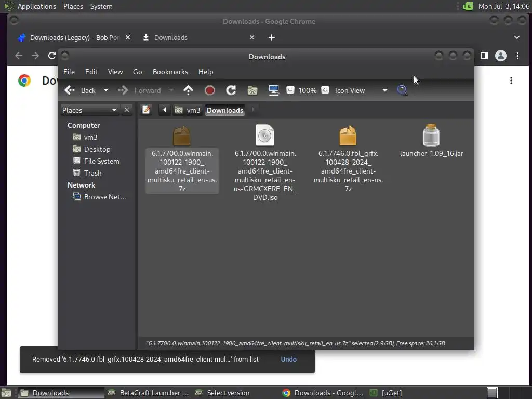532x399 pixels.
Task: Close the Places side pane
Action: tap(127, 110)
